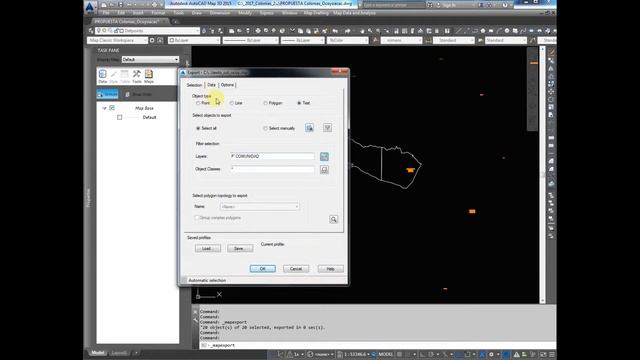Screen dimensions: 640x360
Task: Click the status bar customization menu icon
Action: coord(552,354)
